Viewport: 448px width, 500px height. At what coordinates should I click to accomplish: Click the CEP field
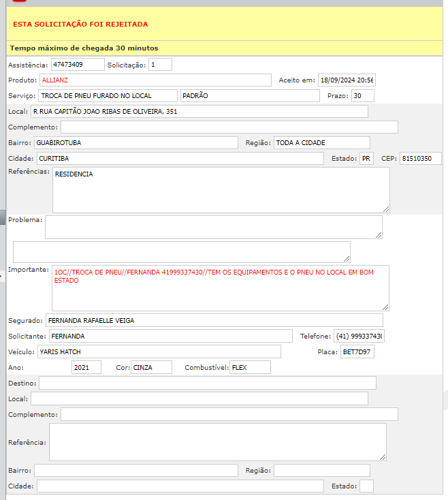[x=420, y=159]
